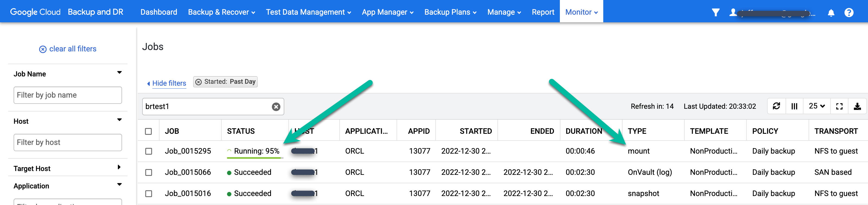Open the column chooser icon

pyautogui.click(x=794, y=106)
